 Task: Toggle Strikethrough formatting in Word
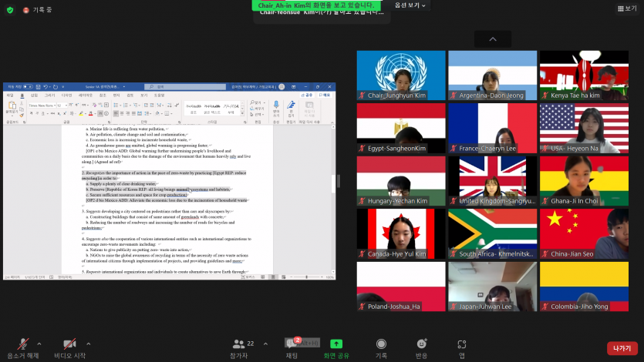coord(52,113)
